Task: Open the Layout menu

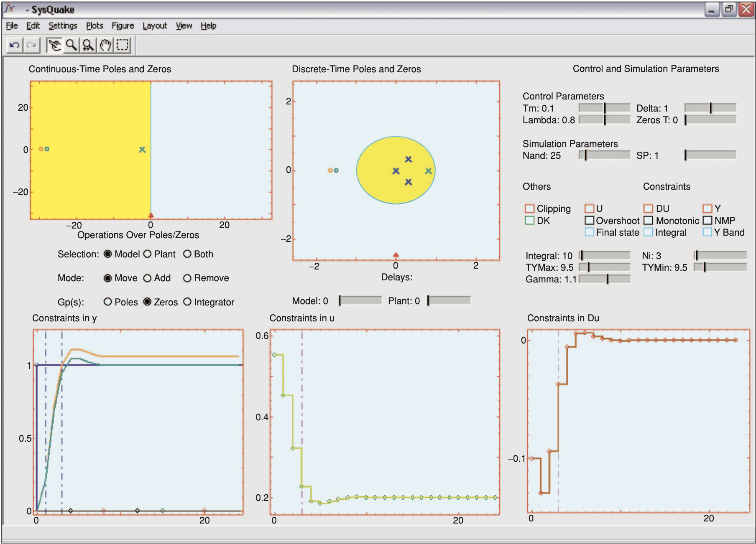Action: click(x=154, y=26)
